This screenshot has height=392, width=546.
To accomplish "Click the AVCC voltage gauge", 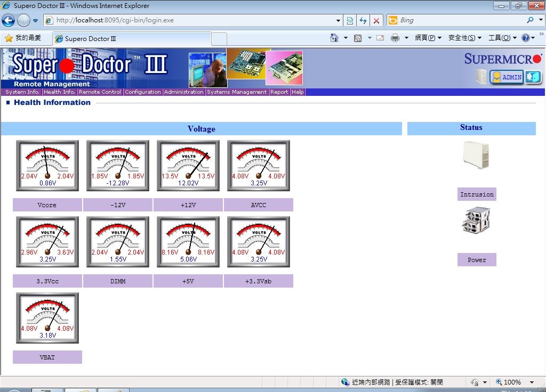I will click(259, 166).
